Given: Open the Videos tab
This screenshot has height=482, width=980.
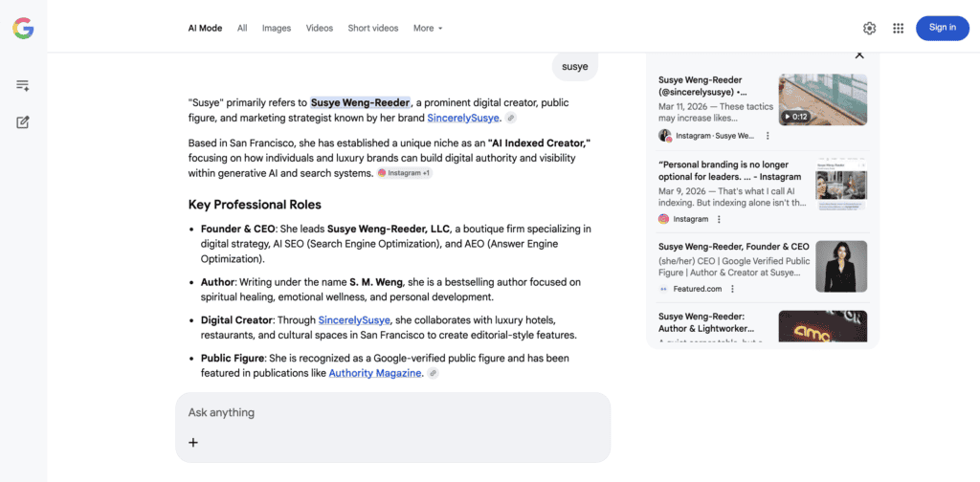Looking at the screenshot, I should click(x=320, y=28).
